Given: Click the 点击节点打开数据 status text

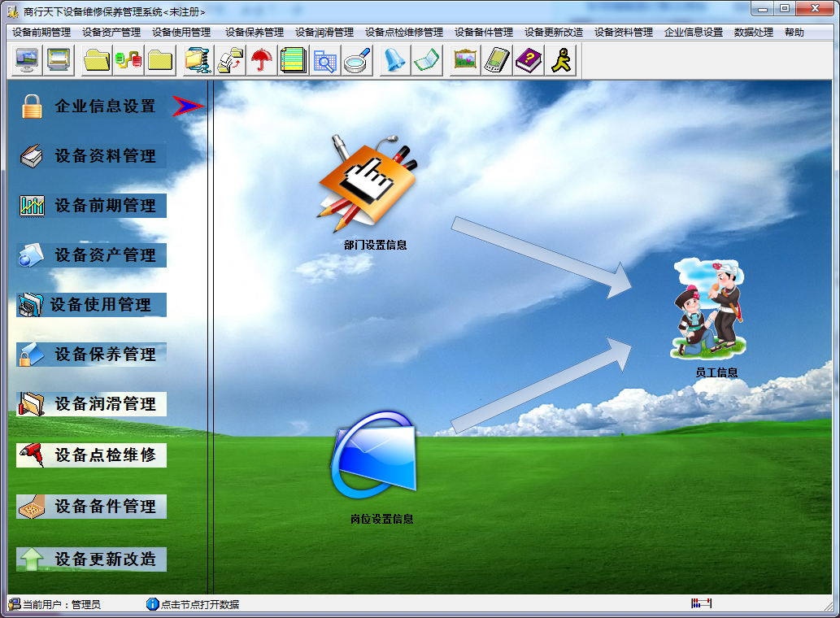Looking at the screenshot, I should (x=200, y=605).
